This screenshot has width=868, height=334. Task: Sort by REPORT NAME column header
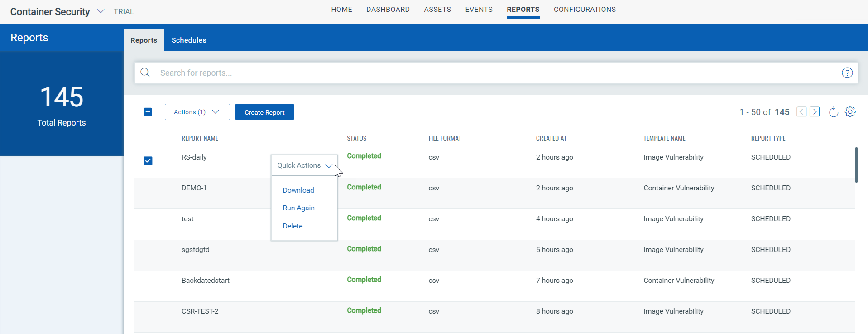point(200,139)
